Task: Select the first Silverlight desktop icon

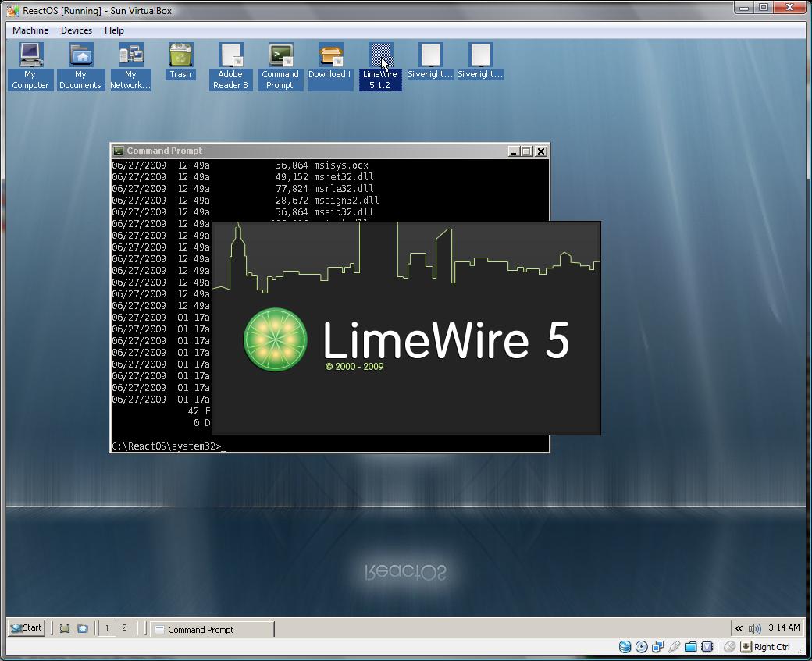Action: (x=430, y=61)
